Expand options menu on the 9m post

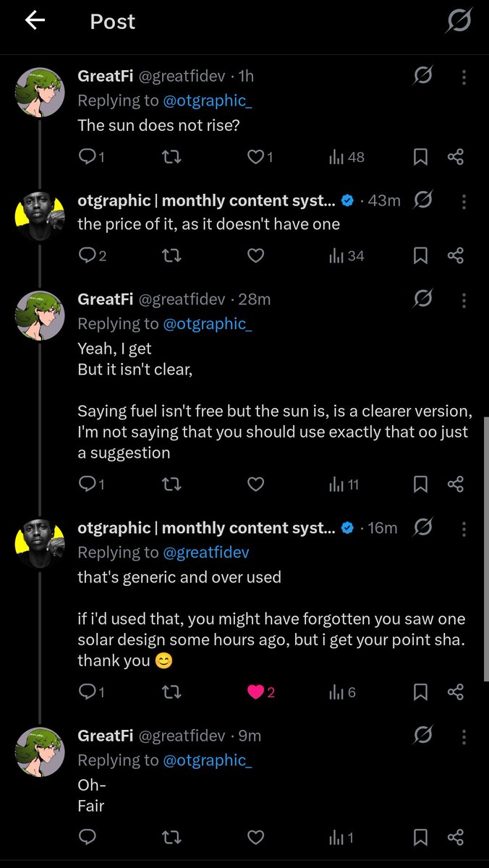pyautogui.click(x=464, y=736)
